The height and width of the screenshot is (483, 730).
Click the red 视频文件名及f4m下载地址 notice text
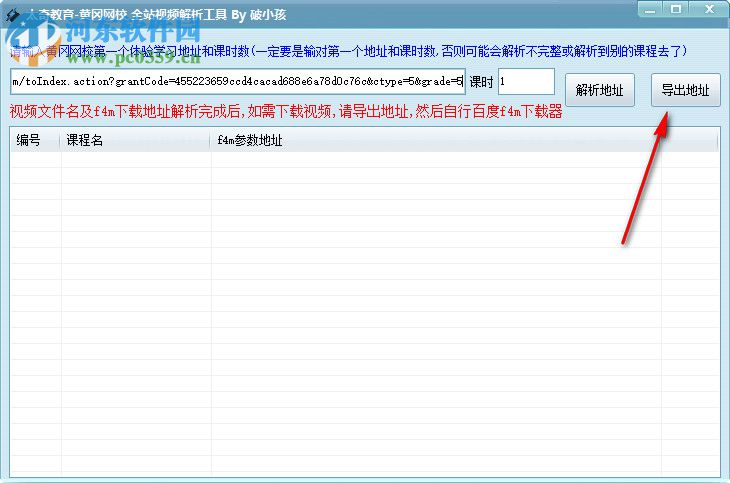[x=286, y=112]
